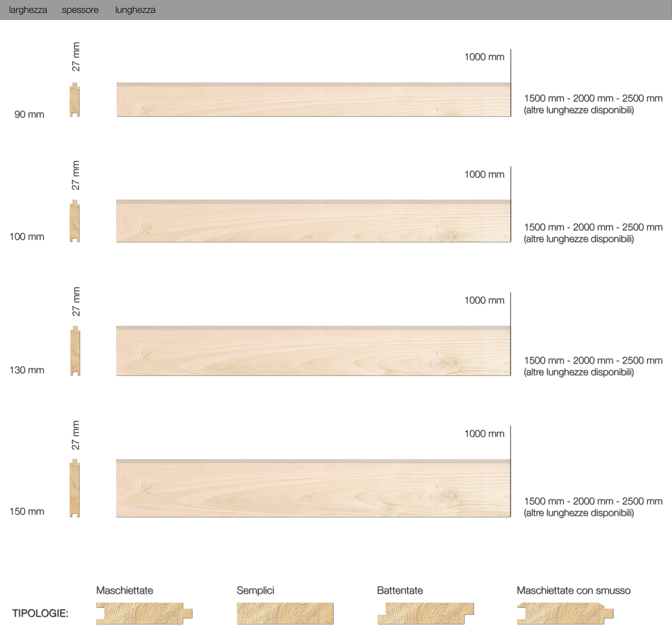Screen dimensions: 672x636
Task: Click the 150 mm cross-section profile icon
Action: click(75, 488)
